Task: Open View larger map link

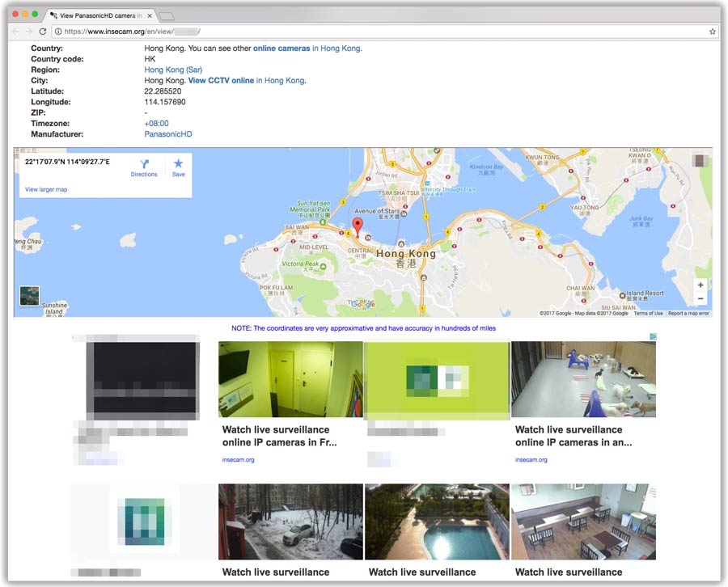Action: (x=46, y=189)
